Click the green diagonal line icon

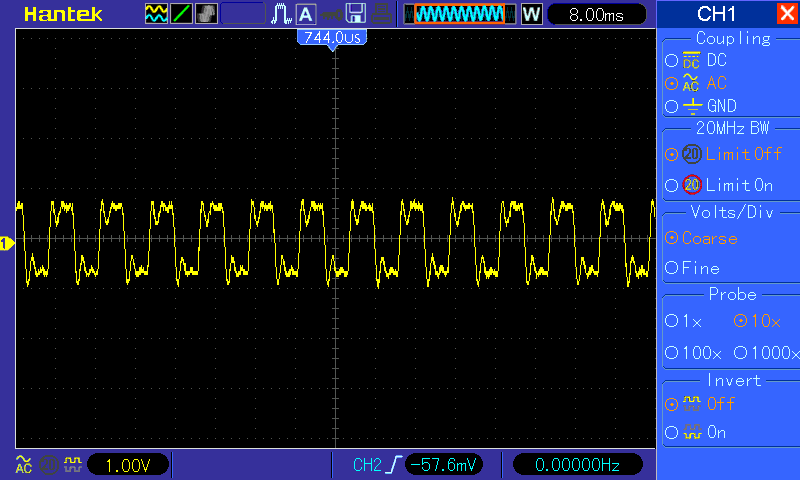(181, 14)
